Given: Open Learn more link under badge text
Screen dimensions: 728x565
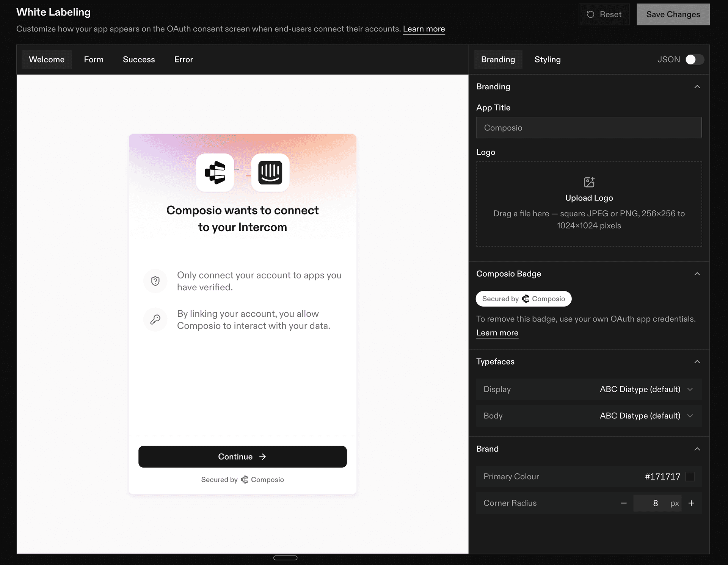Looking at the screenshot, I should tap(497, 333).
